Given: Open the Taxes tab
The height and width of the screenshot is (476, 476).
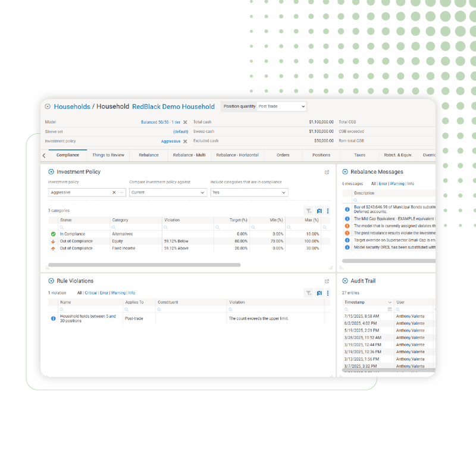Looking at the screenshot, I should 359,155.
